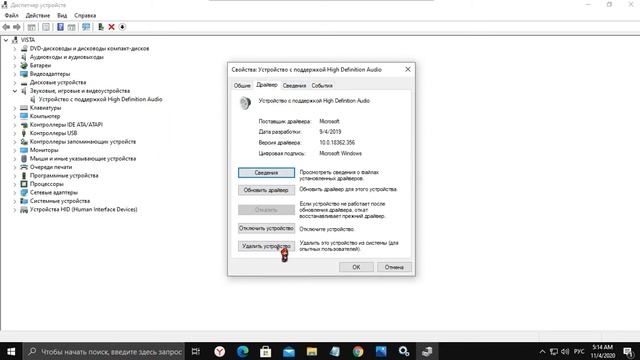Open File Explorer from the taskbar

[312, 351]
